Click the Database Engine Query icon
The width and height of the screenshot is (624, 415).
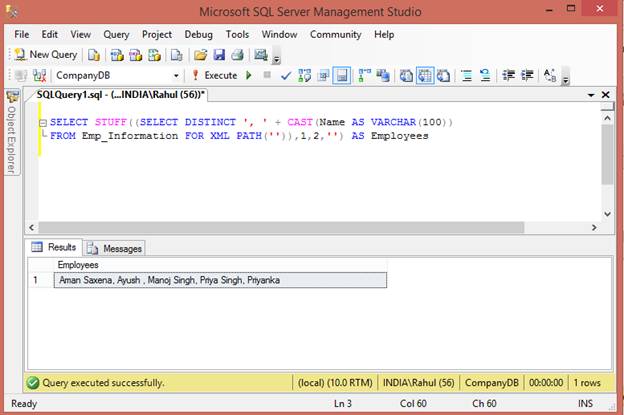point(94,55)
